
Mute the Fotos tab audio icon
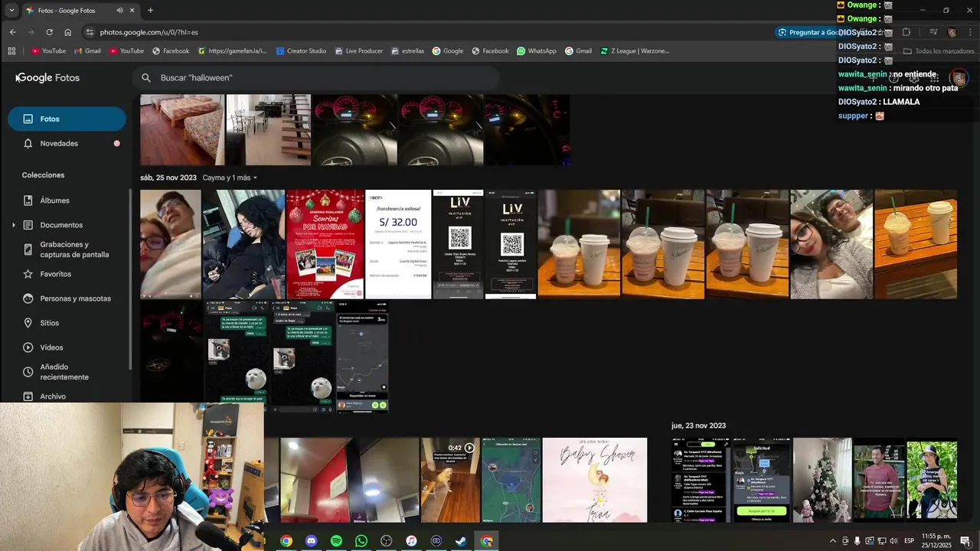[119, 11]
